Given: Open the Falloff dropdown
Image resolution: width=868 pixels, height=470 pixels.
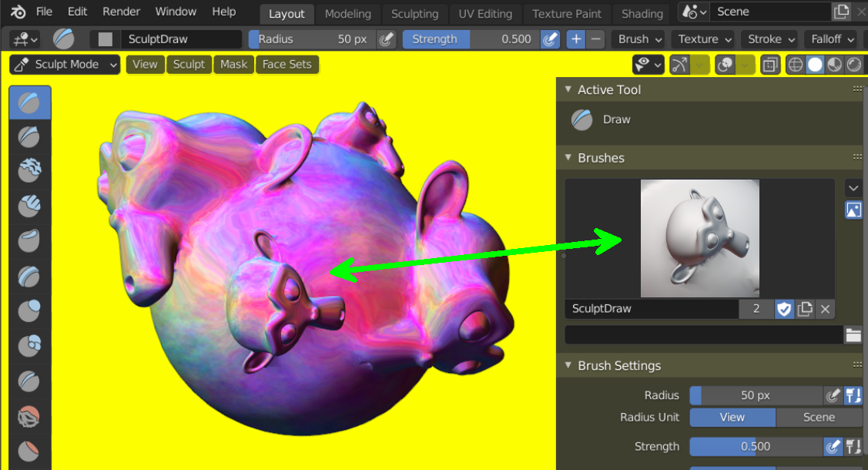Looking at the screenshot, I should click(x=832, y=39).
